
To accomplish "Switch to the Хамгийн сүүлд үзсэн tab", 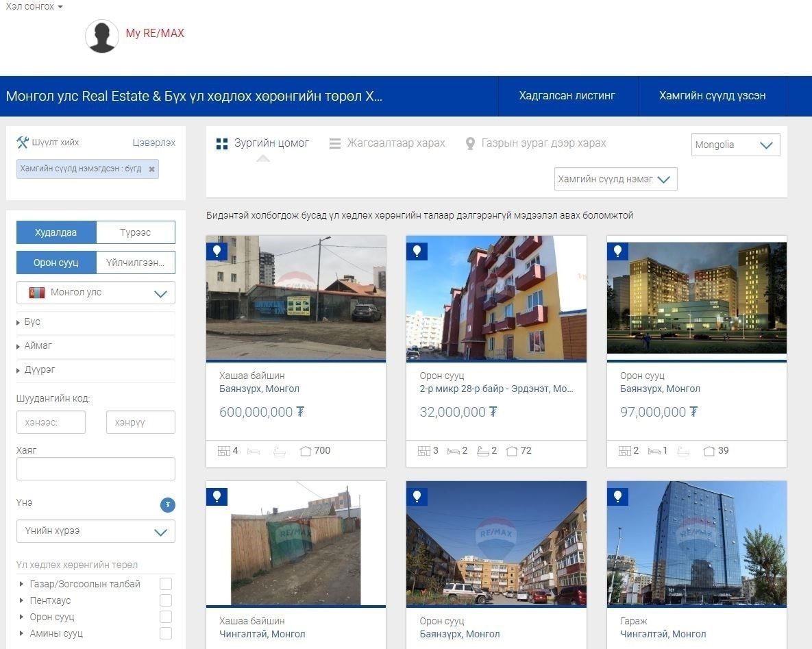I will [x=712, y=96].
